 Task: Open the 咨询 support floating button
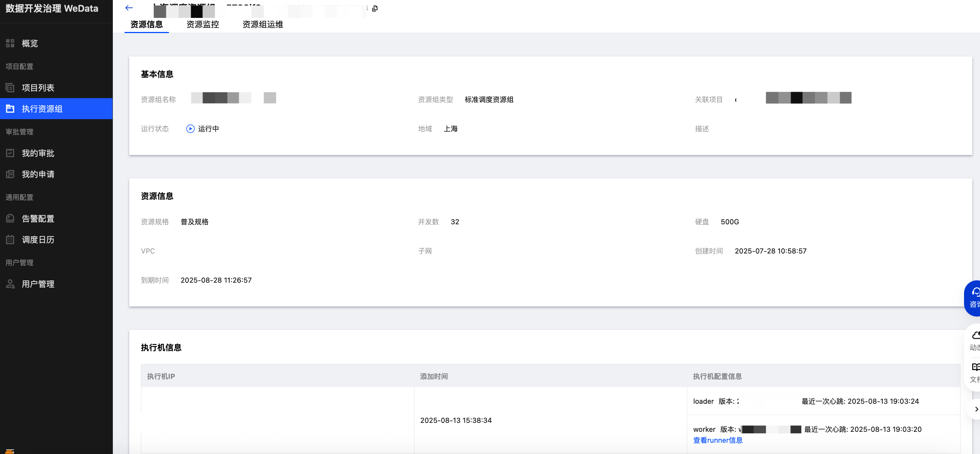point(974,298)
